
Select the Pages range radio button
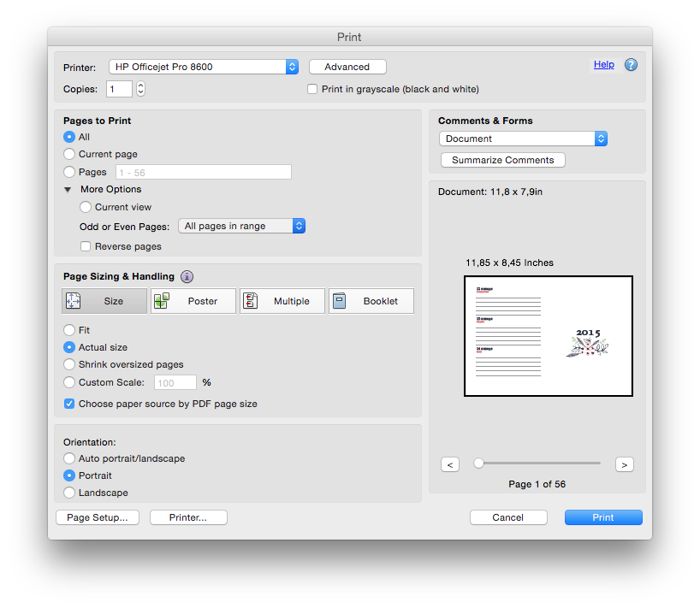pos(69,172)
